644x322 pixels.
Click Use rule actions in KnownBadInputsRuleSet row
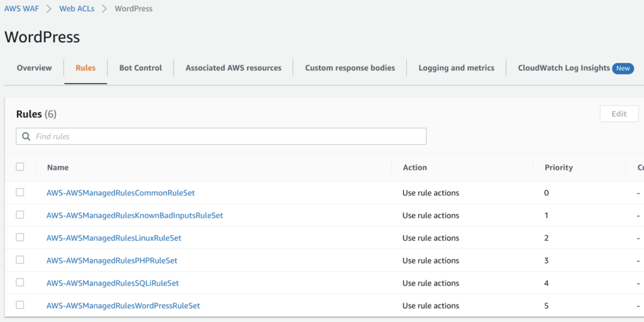click(431, 216)
